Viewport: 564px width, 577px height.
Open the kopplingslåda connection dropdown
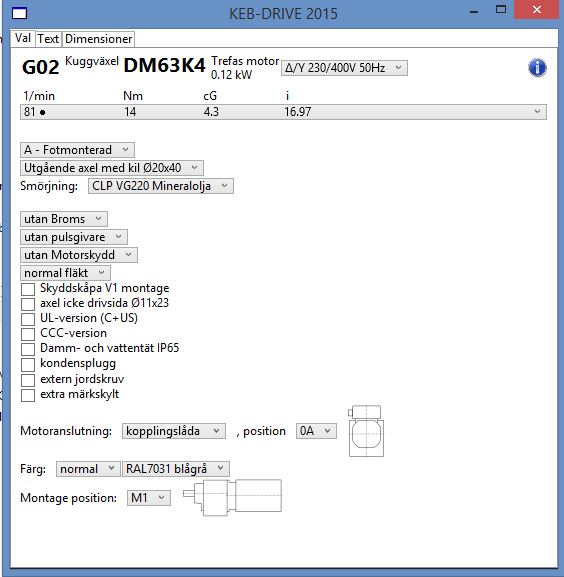(x=174, y=431)
